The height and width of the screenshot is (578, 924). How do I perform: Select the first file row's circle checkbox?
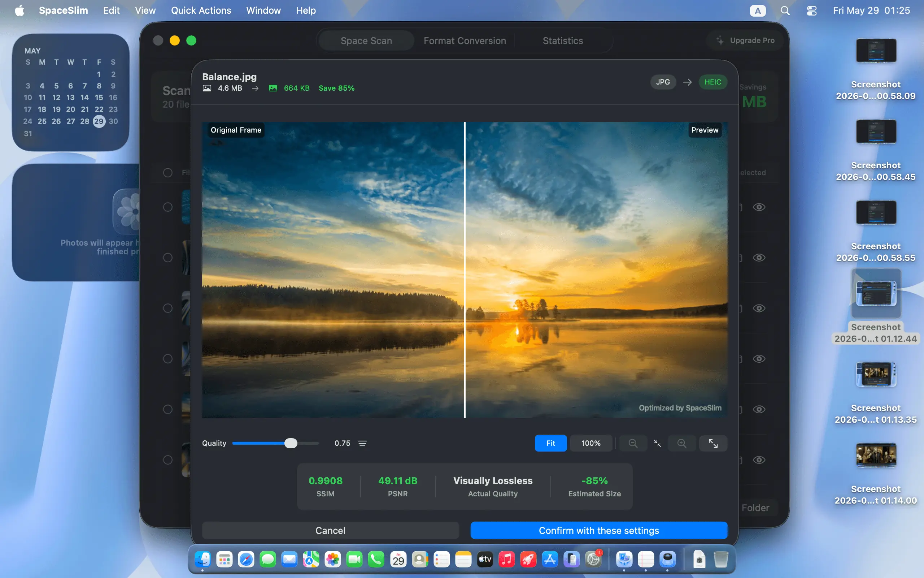(167, 207)
